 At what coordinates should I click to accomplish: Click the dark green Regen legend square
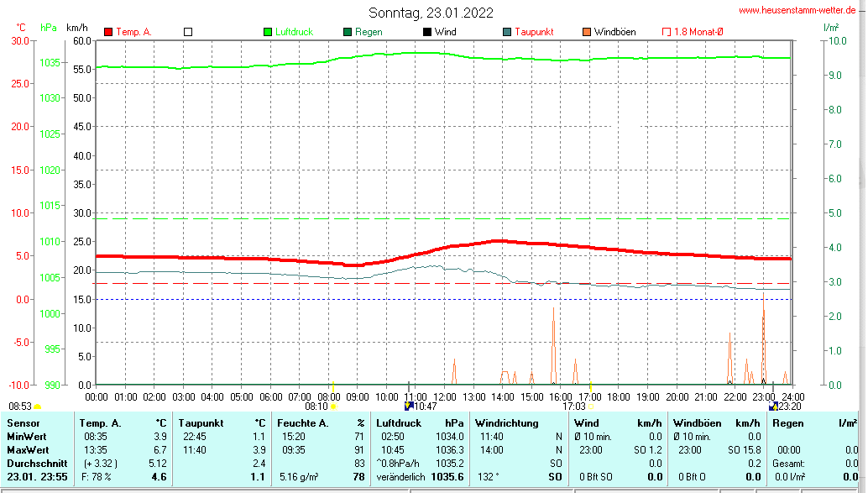tap(348, 32)
